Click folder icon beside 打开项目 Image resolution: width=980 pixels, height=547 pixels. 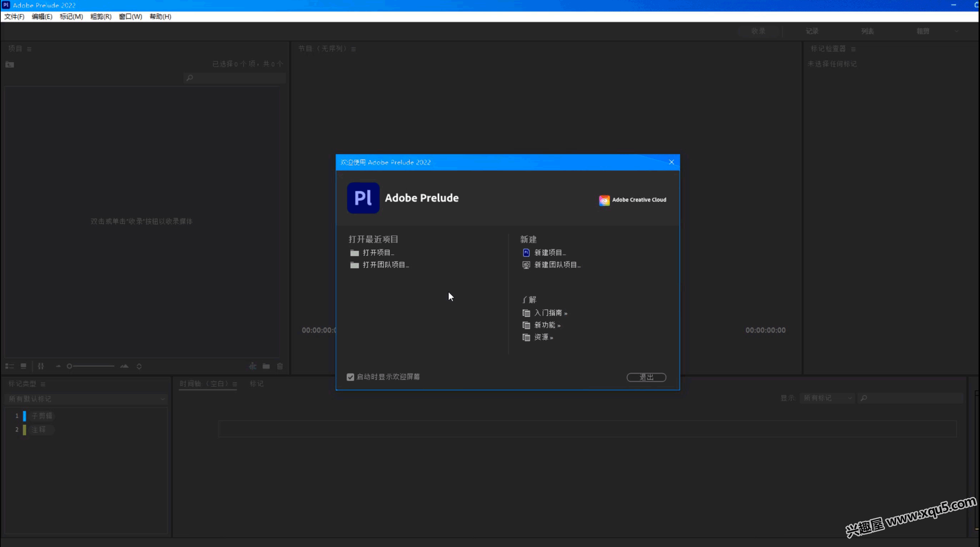[x=354, y=253]
